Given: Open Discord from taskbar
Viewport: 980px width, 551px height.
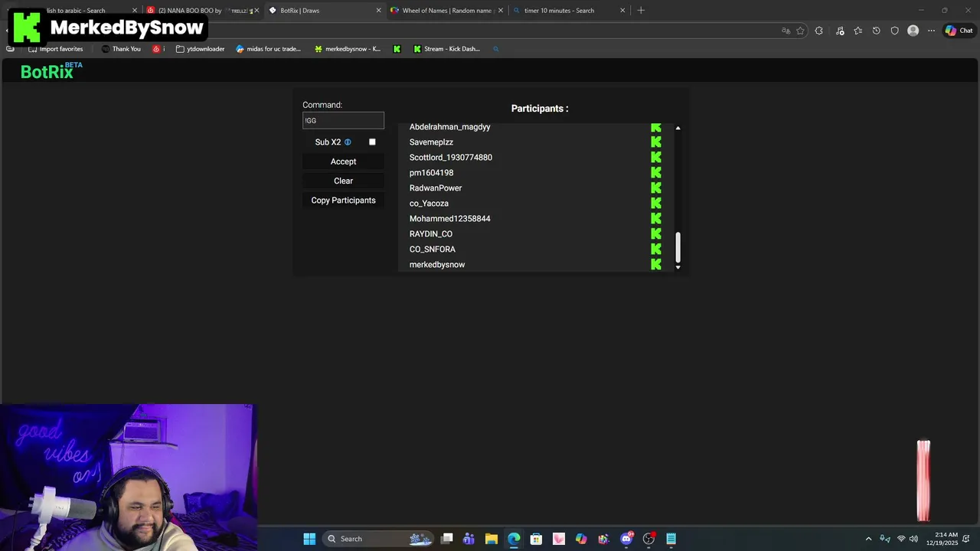Looking at the screenshot, I should (626, 539).
